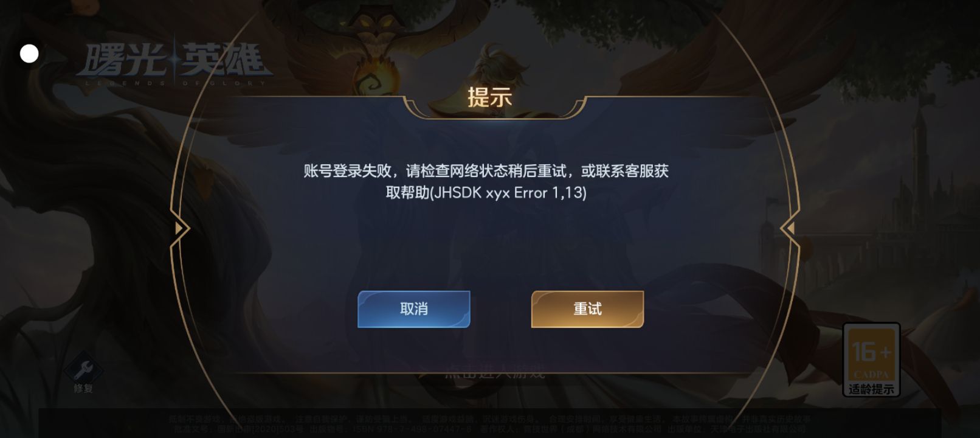Image resolution: width=980 pixels, height=438 pixels.
Task: Click the health gaming advisory footer line
Action: coord(489,419)
